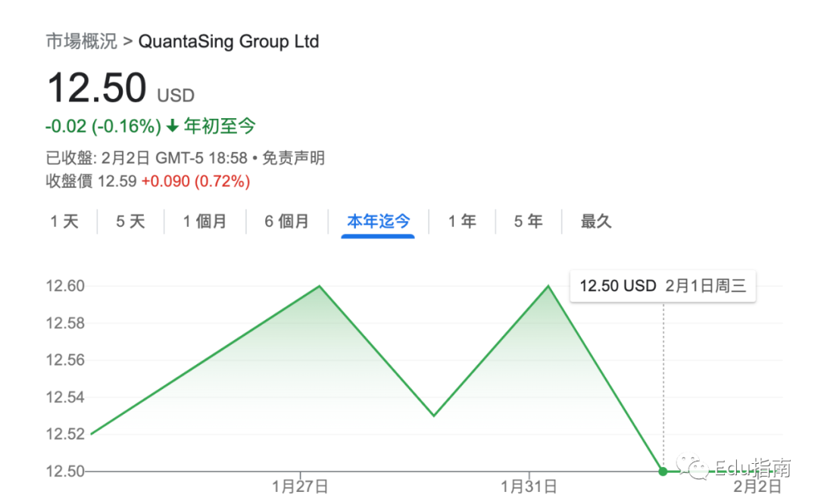
Task: Click the large 12.50 price heading
Action: pyautogui.click(x=97, y=88)
